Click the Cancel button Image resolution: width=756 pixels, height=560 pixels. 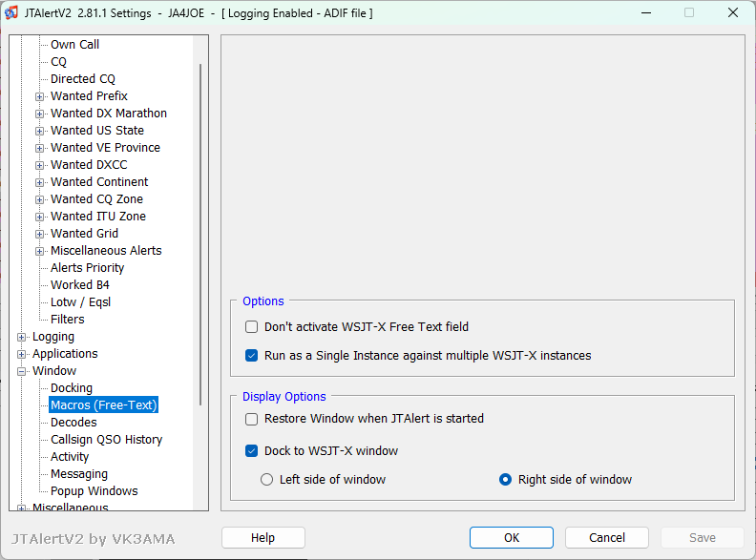point(607,537)
